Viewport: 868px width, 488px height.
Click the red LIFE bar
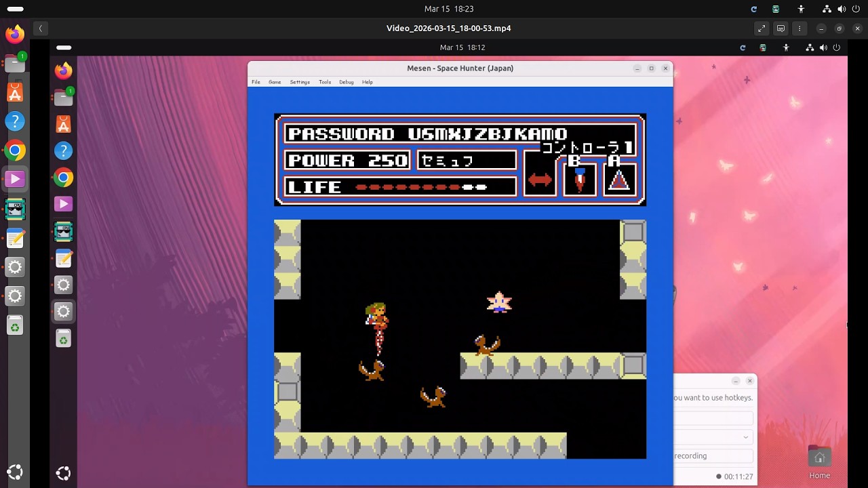coord(421,187)
